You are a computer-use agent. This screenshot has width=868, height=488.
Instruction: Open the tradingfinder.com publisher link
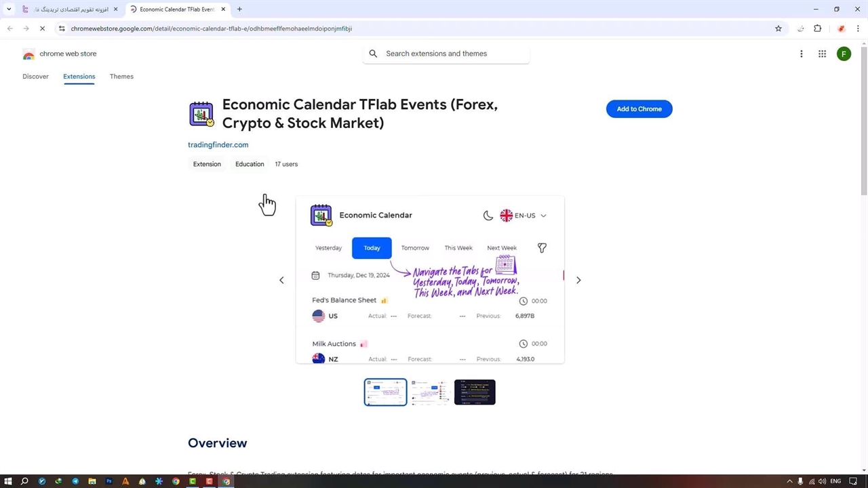coord(218,145)
